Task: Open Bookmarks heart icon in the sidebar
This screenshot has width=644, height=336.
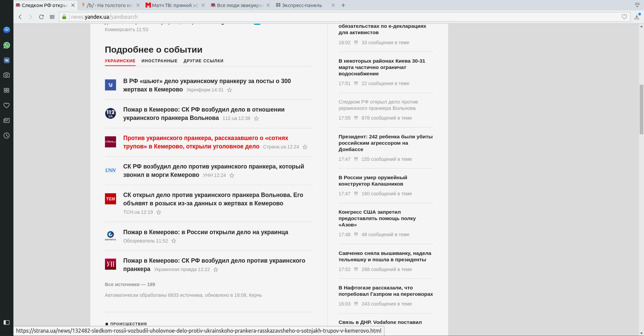Action: [x=6, y=105]
